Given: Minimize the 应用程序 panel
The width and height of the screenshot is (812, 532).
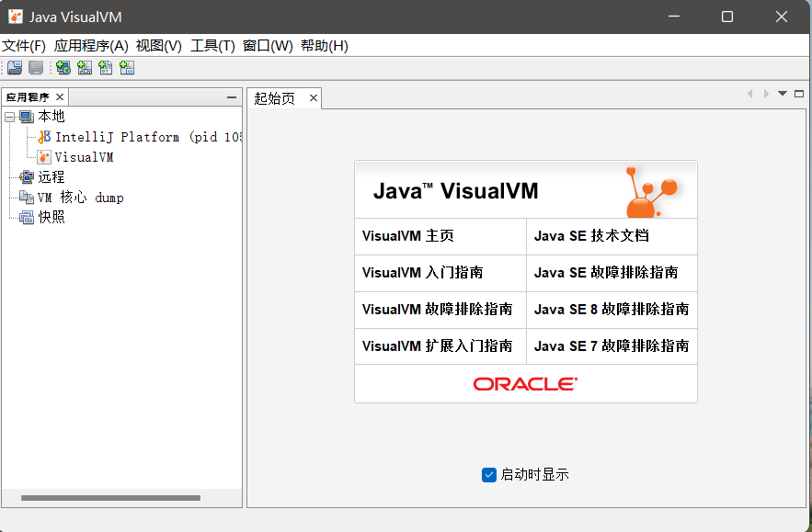Looking at the screenshot, I should [x=232, y=97].
